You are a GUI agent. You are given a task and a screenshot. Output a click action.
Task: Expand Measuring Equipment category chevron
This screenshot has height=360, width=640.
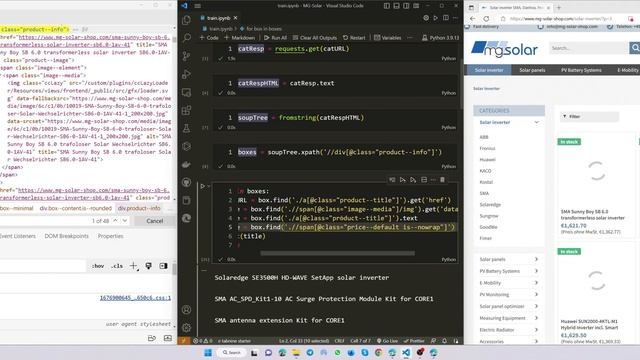click(536, 318)
